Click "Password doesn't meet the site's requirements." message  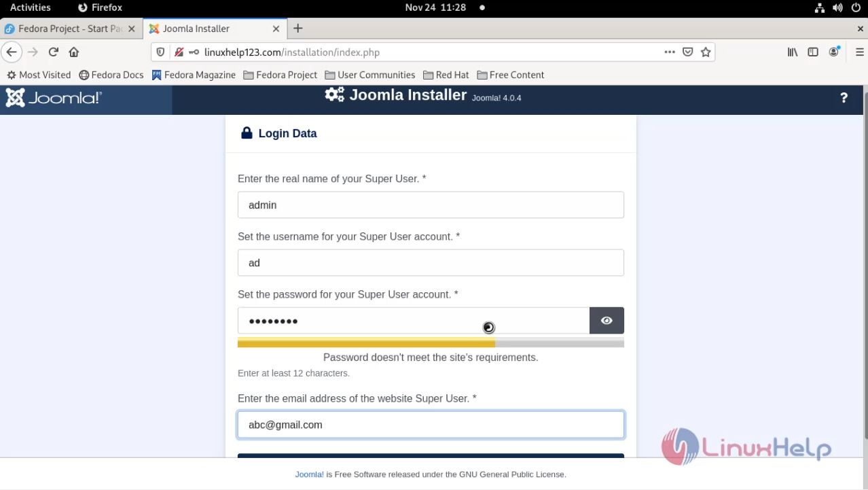click(431, 357)
